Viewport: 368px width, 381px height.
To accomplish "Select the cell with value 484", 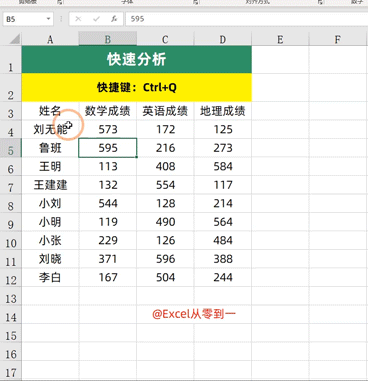I will pos(223,240).
